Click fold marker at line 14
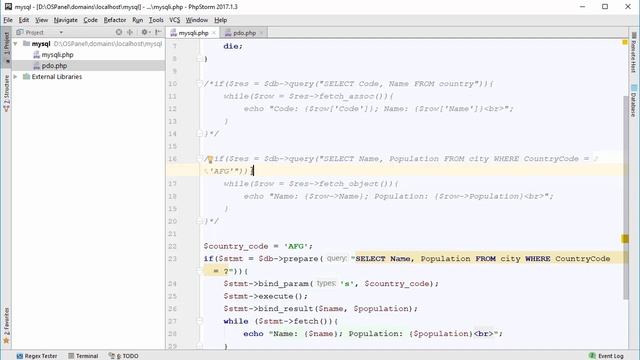The height and width of the screenshot is (360, 640). (x=200, y=133)
